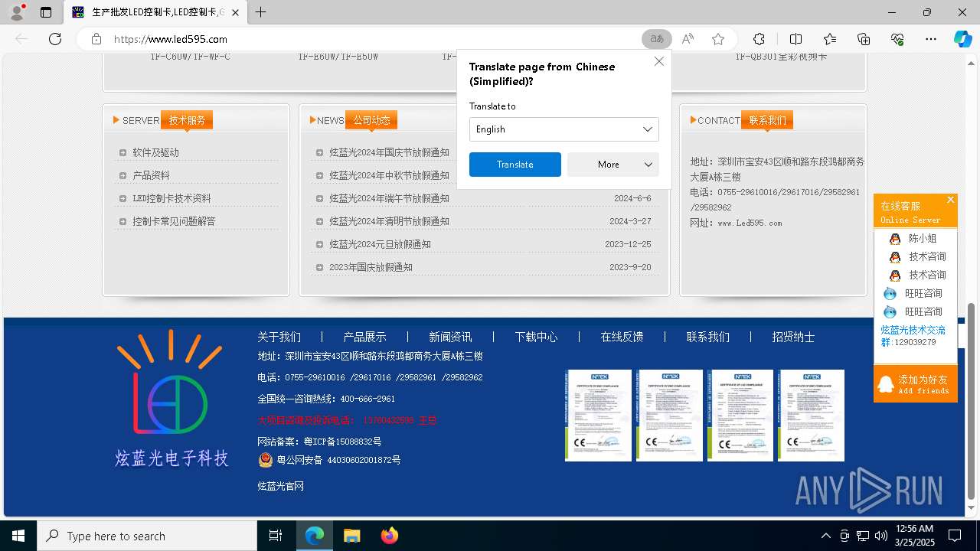Click the 添加为好友 Add friends button
Screen dimensions: 980x551
tap(916, 383)
